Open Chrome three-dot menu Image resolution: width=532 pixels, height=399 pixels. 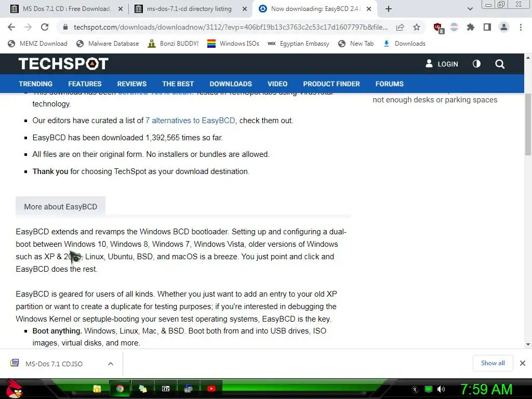pos(521,27)
